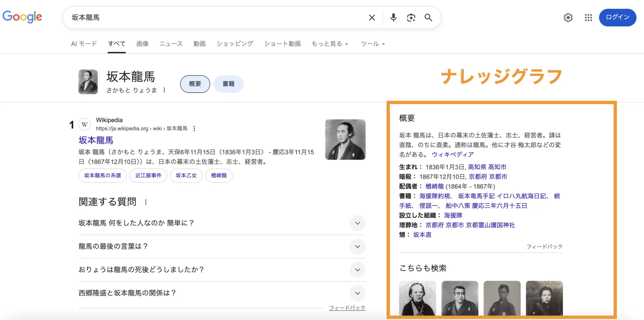Select the すべて tab
644x320 pixels.
tap(117, 44)
